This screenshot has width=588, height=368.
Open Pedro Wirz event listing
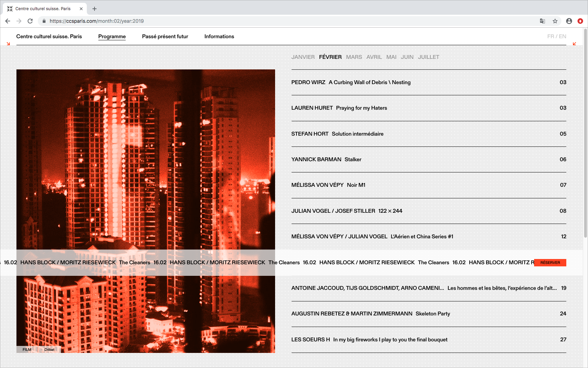coord(351,82)
